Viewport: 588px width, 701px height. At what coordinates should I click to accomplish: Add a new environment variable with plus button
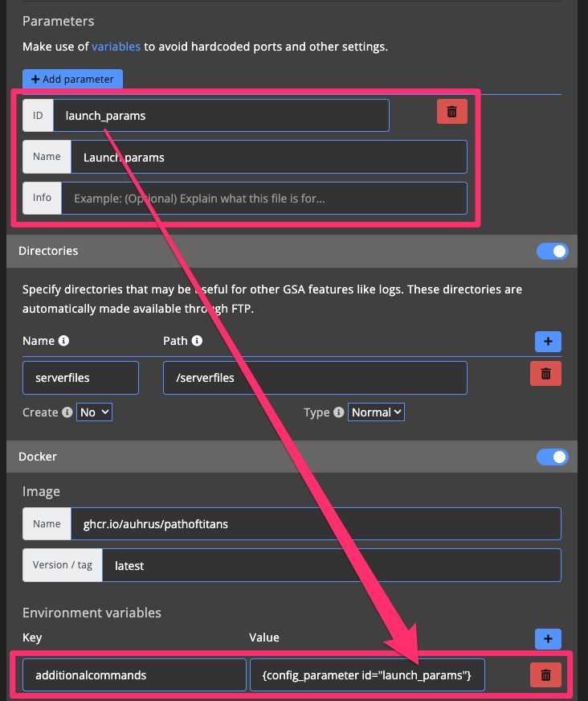(x=548, y=639)
